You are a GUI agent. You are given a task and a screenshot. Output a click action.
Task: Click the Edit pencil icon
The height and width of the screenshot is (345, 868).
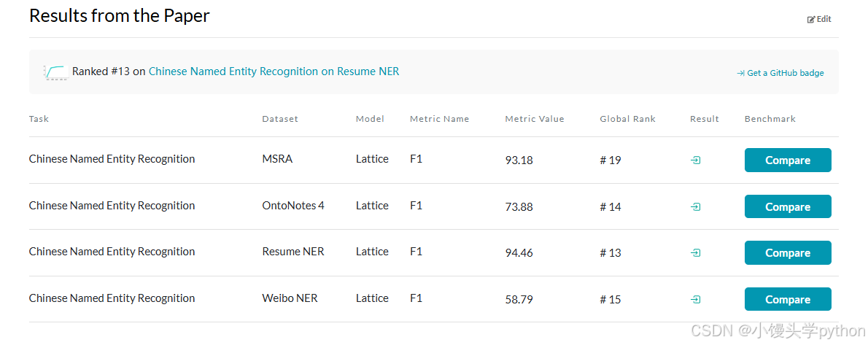(811, 20)
